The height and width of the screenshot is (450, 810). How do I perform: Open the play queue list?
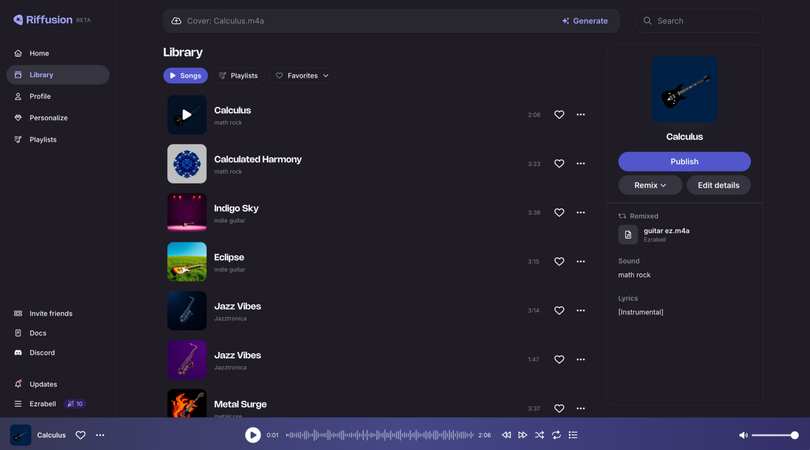point(573,435)
